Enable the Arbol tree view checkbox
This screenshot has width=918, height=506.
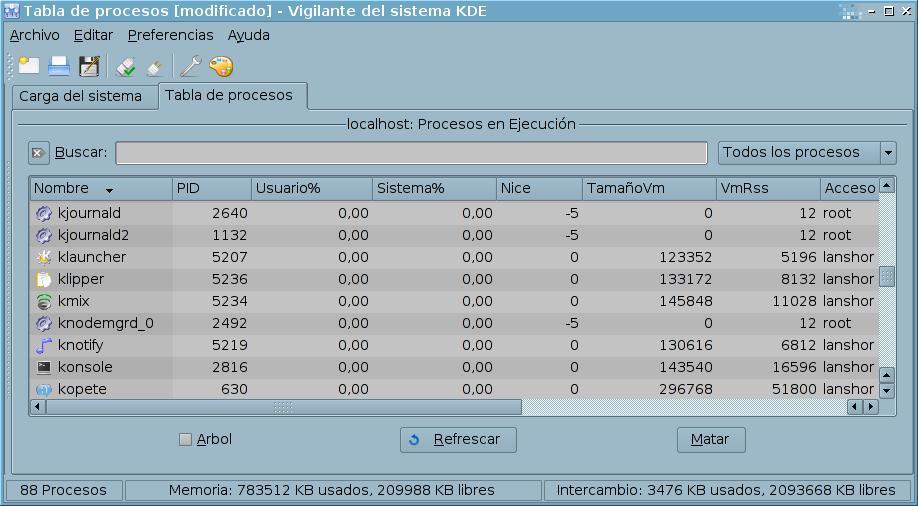point(186,439)
